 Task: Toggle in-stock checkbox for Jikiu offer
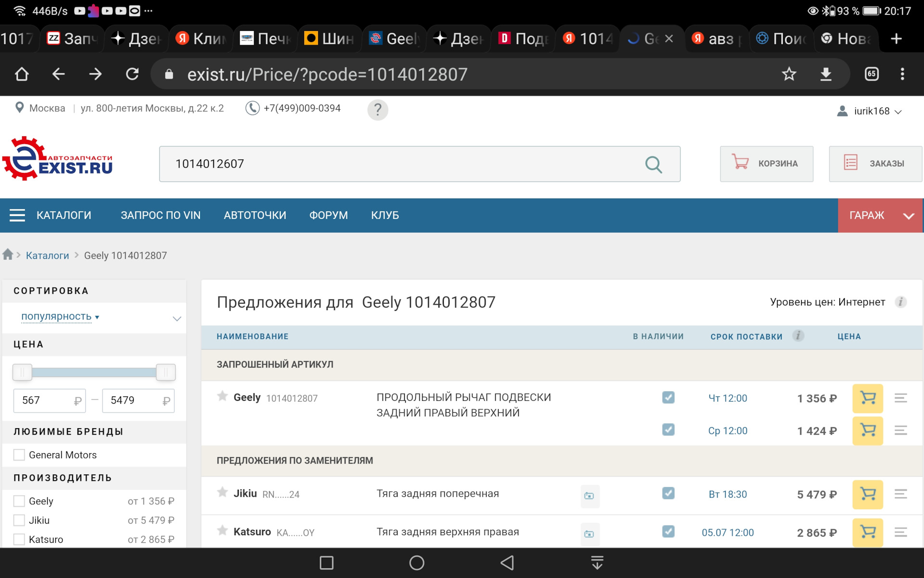[668, 493]
